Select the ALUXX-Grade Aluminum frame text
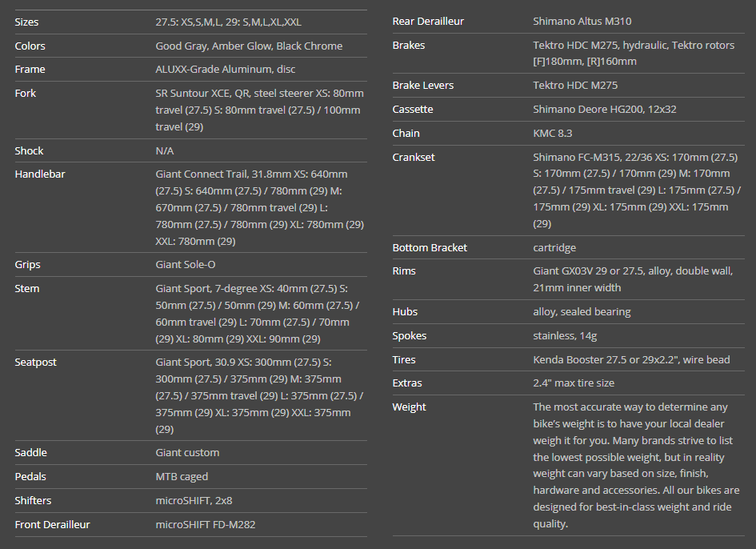Image resolution: width=756 pixels, height=549 pixels. point(225,70)
